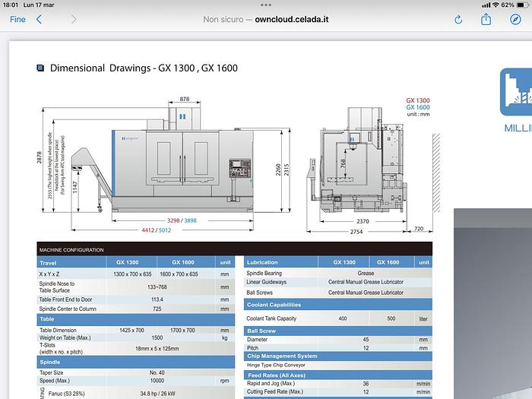532x399 pixels.
Task: Go back using the left chevron
Action: click(x=39, y=20)
